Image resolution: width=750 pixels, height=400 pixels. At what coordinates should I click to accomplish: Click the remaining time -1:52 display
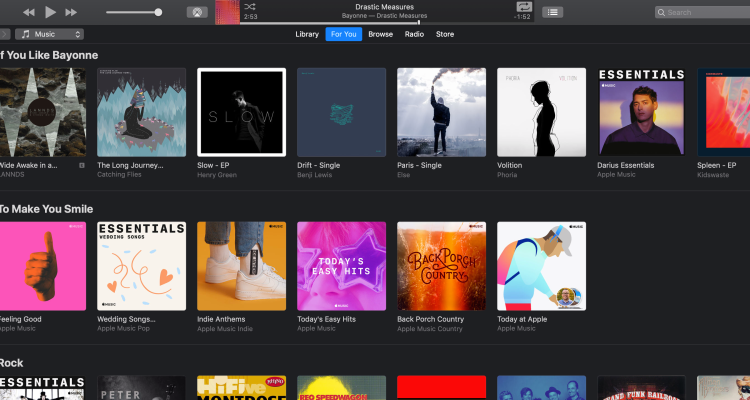(522, 17)
